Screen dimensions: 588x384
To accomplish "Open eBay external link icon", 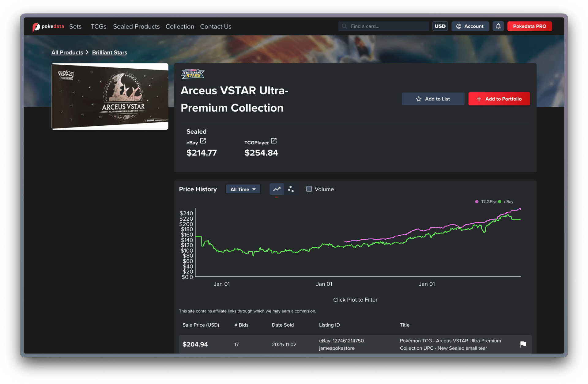I will tap(203, 141).
